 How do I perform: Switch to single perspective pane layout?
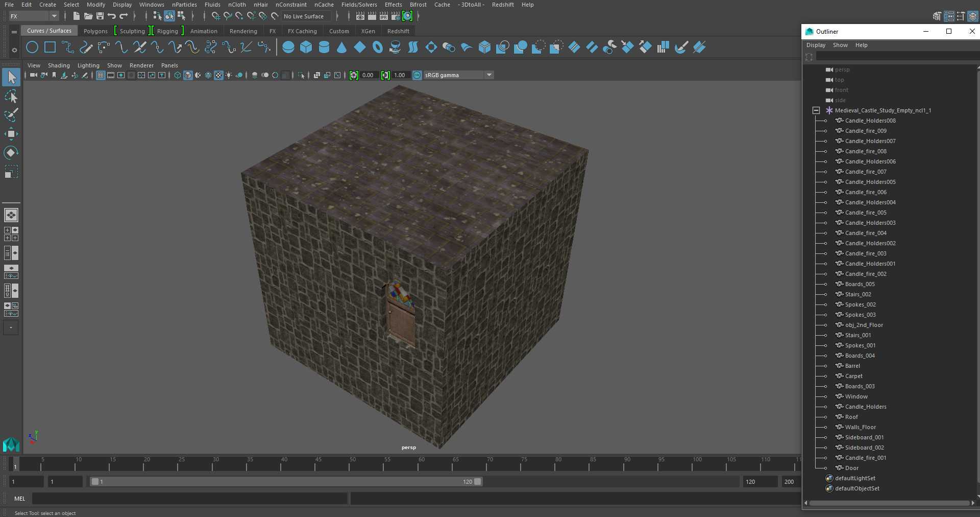11,215
